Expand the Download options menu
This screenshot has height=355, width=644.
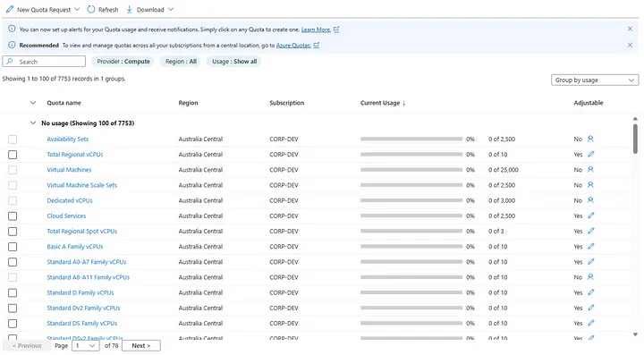tap(171, 9)
